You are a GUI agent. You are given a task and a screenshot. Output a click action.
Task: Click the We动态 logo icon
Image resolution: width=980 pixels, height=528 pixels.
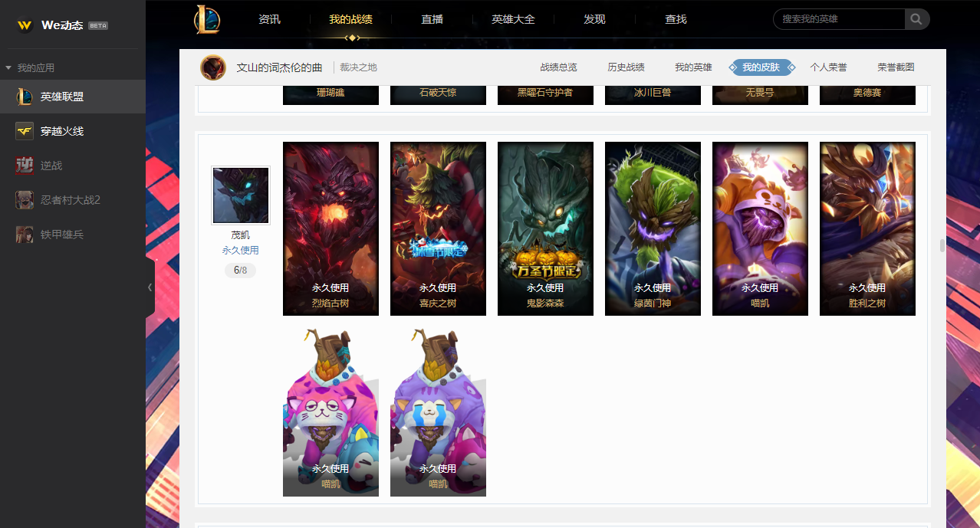click(25, 25)
